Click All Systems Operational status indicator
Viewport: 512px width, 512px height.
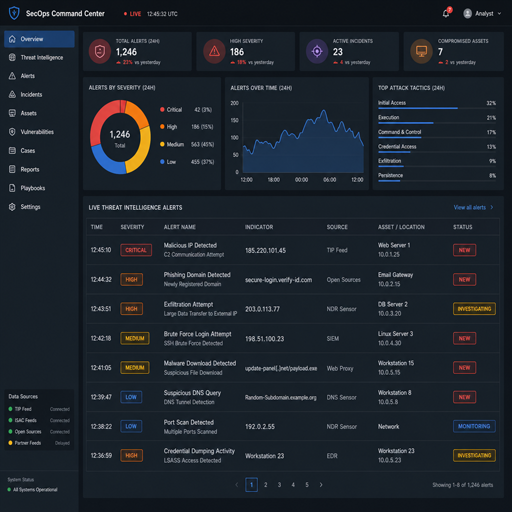pos(32,490)
